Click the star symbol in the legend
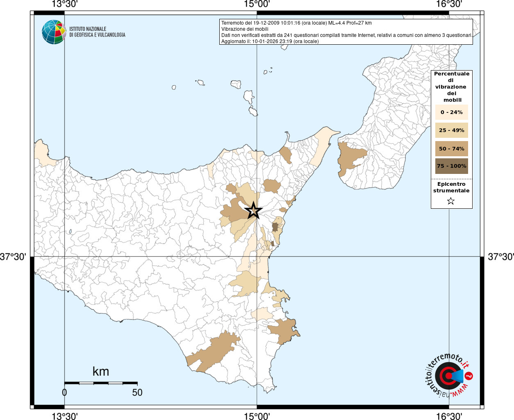 (x=451, y=201)
